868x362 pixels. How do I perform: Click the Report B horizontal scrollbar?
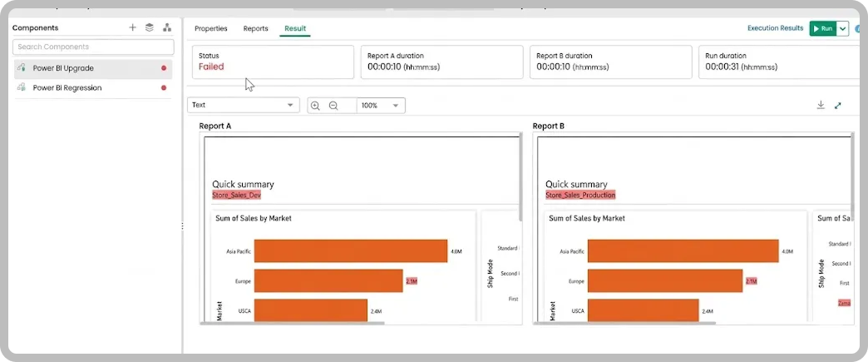coord(624,323)
